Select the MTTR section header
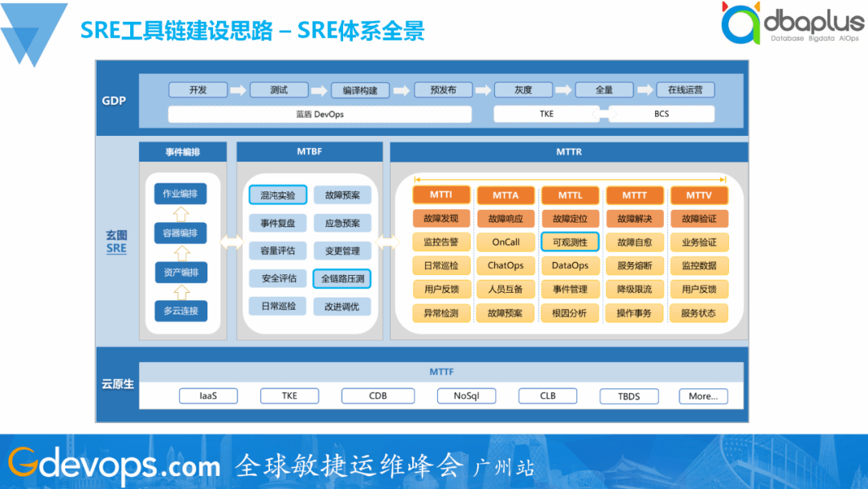Image resolution: width=868 pixels, height=489 pixels. coord(568,151)
